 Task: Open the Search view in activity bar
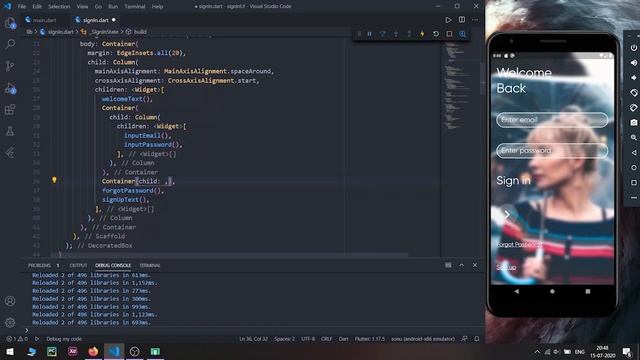[10, 44]
